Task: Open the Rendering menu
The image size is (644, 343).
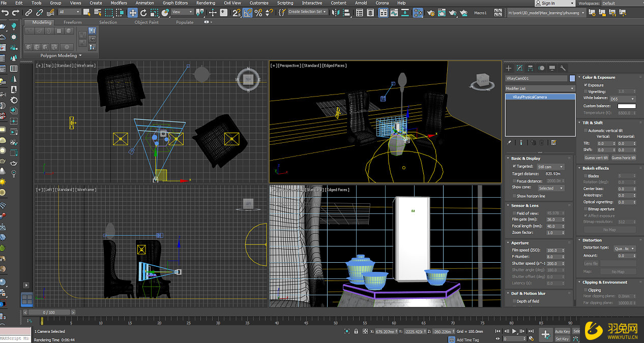Action: click(x=206, y=3)
